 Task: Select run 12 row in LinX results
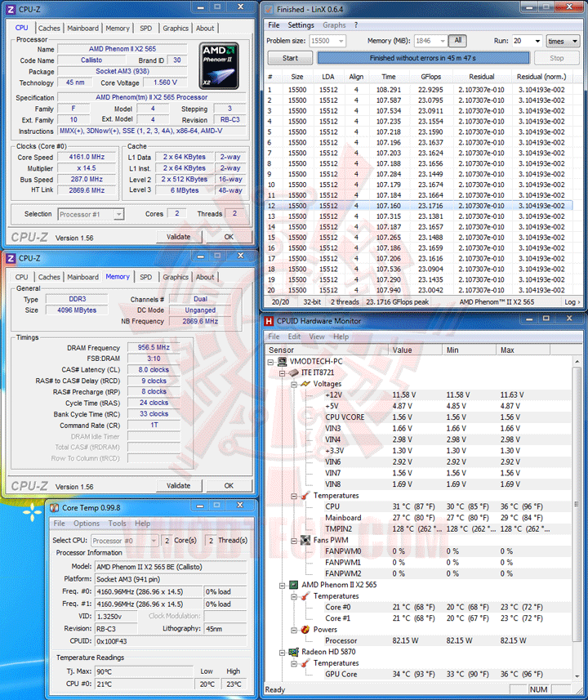[420, 206]
